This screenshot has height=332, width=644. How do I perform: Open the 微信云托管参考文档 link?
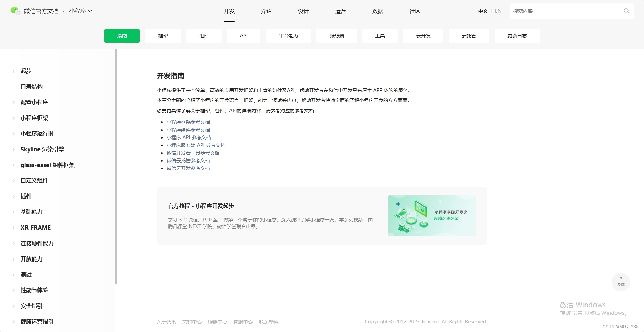click(x=188, y=161)
